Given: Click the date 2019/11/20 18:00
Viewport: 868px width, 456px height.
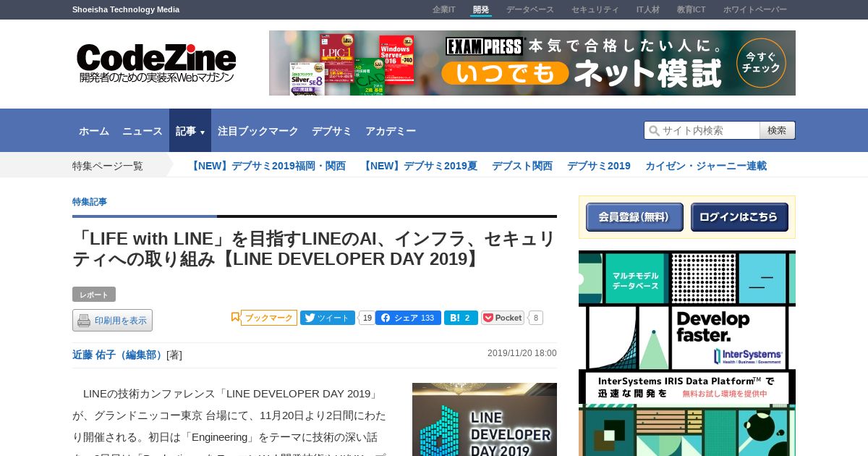Looking at the screenshot, I should point(522,353).
